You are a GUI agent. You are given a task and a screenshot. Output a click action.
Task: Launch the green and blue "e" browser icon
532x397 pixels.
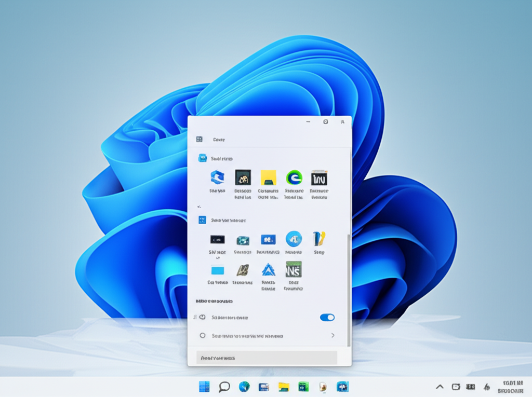(x=294, y=177)
